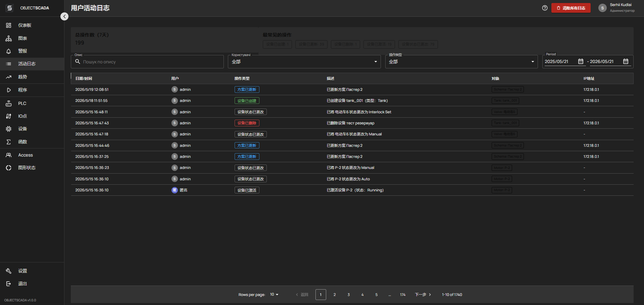
Task: Click the search magnifier icon in Опис field
Action: click(78, 62)
